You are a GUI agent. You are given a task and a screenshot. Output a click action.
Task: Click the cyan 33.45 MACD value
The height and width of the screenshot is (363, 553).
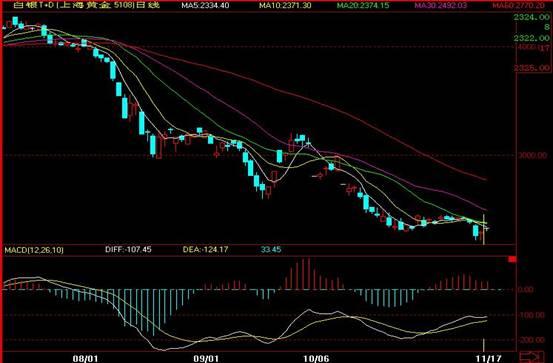click(x=271, y=249)
